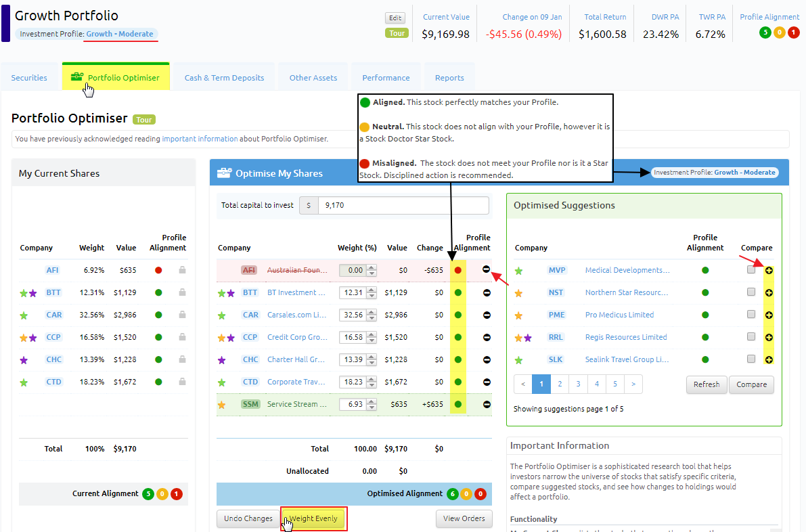The height and width of the screenshot is (532, 806).
Task: Open the Other Assets tab
Action: pyautogui.click(x=313, y=78)
